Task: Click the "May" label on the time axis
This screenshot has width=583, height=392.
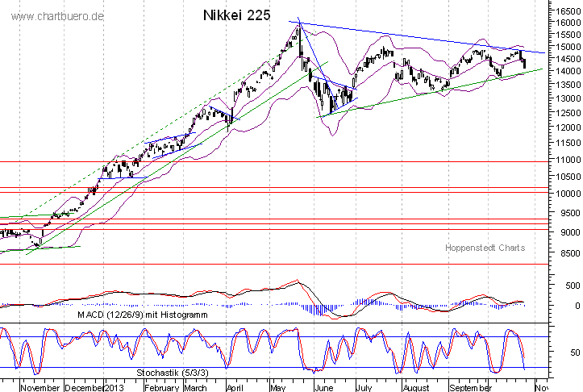Action: pos(277,388)
